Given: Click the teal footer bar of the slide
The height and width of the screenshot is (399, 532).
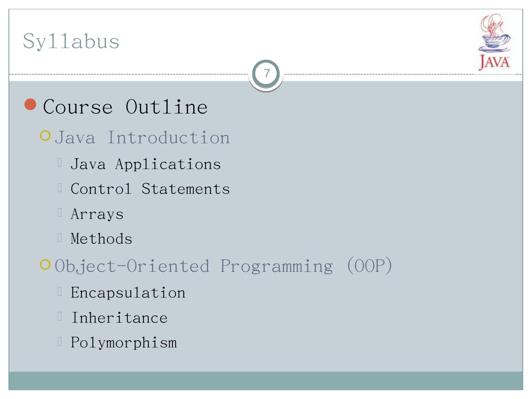Looking at the screenshot, I should 266,381.
